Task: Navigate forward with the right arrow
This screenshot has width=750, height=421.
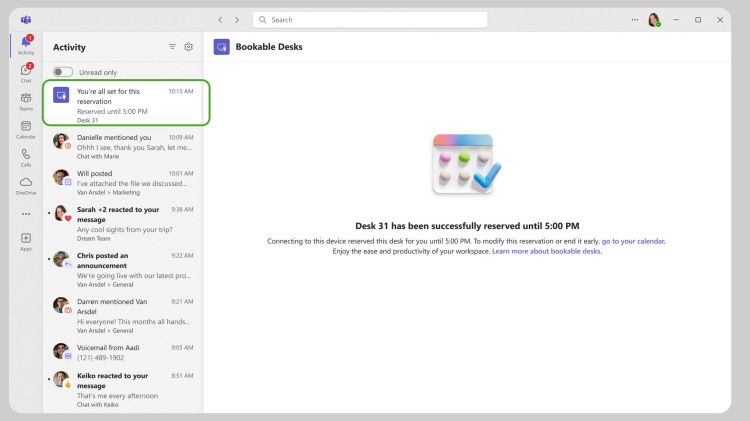Action: click(x=237, y=20)
